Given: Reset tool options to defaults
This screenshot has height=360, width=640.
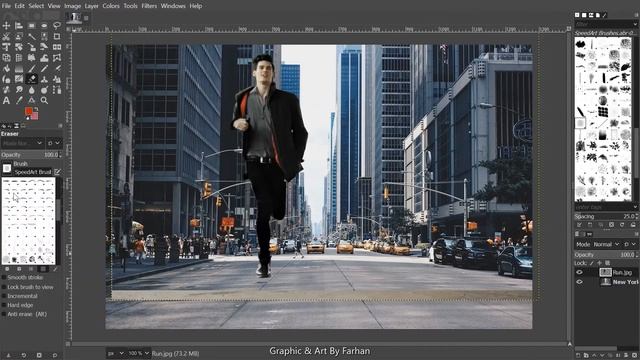Looking at the screenshot, I should point(55,356).
